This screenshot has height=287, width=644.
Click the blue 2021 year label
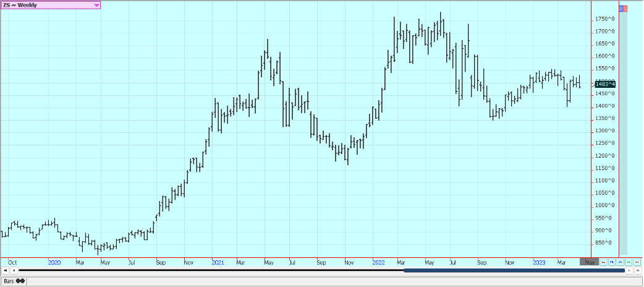pos(218,262)
